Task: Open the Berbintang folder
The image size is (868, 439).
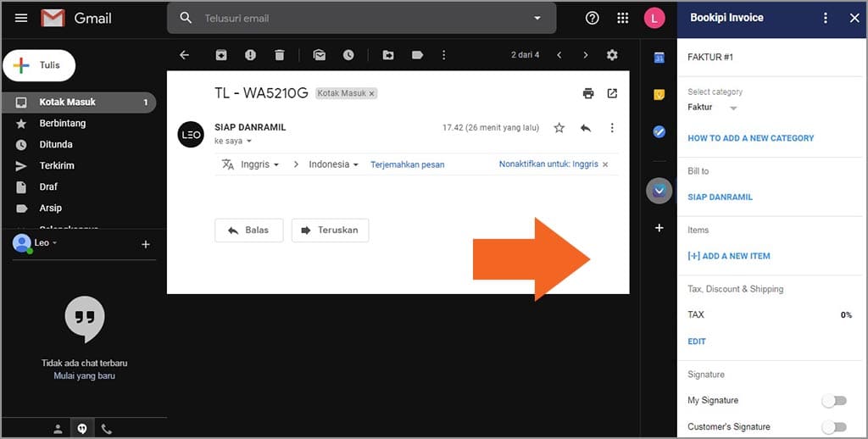Action: [63, 123]
